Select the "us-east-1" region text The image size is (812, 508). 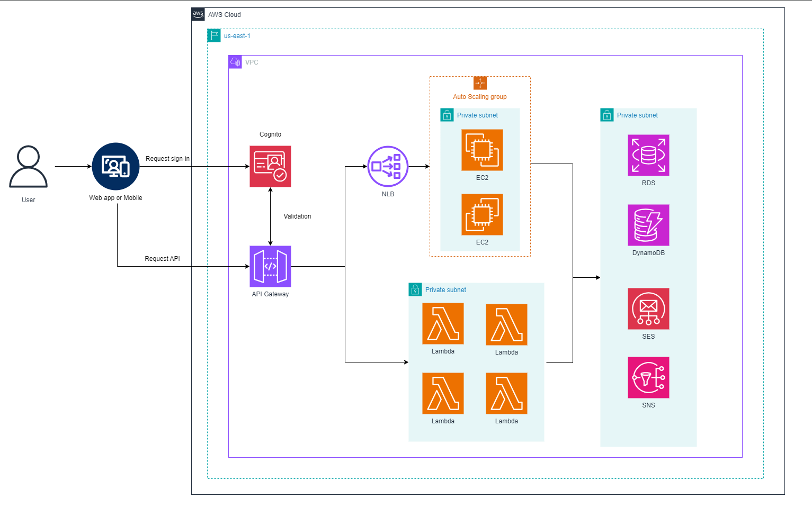237,36
